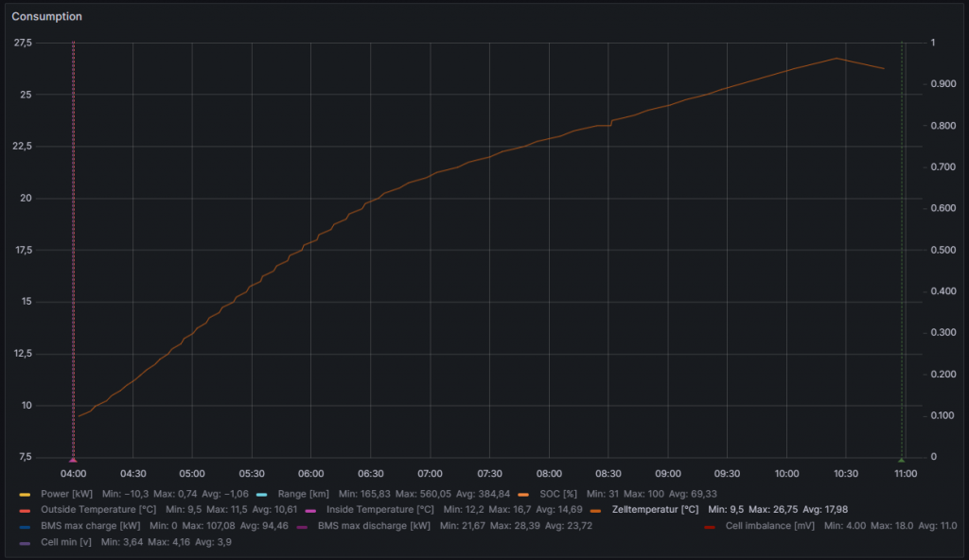This screenshot has width=969, height=560.
Task: Toggle the Power [kW] legend series
Action: tap(66, 495)
